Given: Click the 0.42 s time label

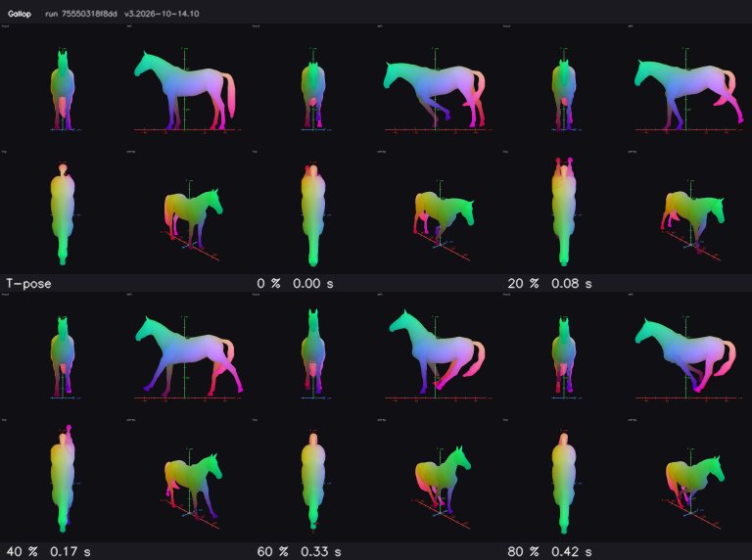Looking at the screenshot, I should coord(571,552).
